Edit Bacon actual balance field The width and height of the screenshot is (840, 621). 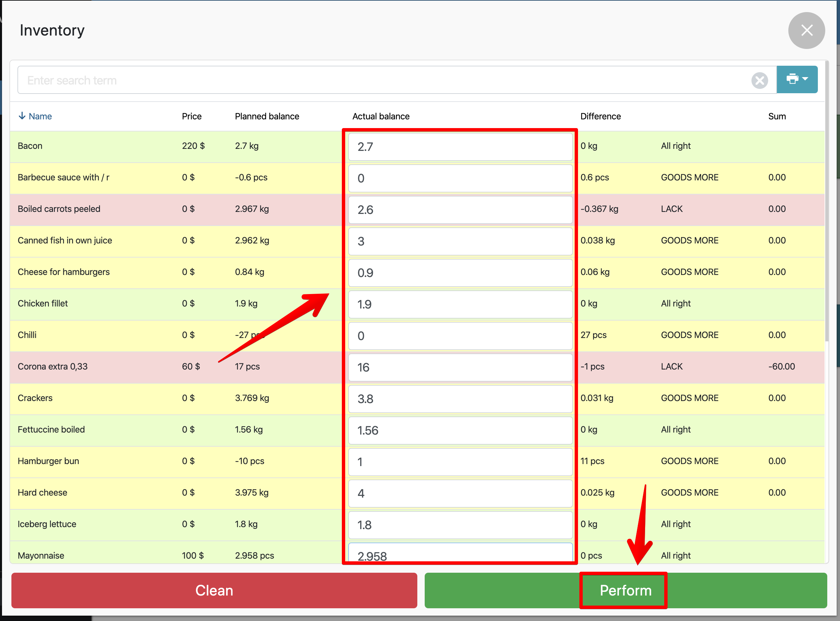pyautogui.click(x=460, y=147)
